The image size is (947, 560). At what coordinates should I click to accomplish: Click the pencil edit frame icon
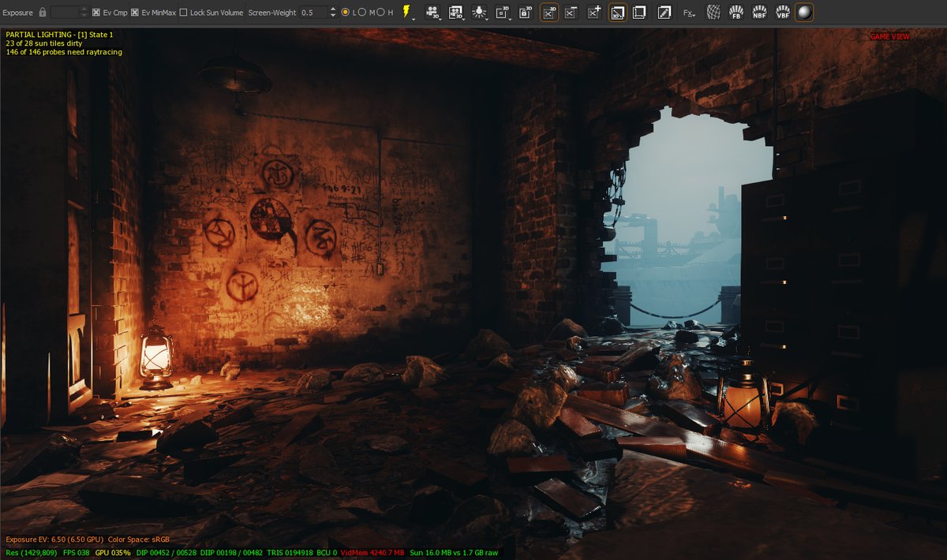coord(664,12)
